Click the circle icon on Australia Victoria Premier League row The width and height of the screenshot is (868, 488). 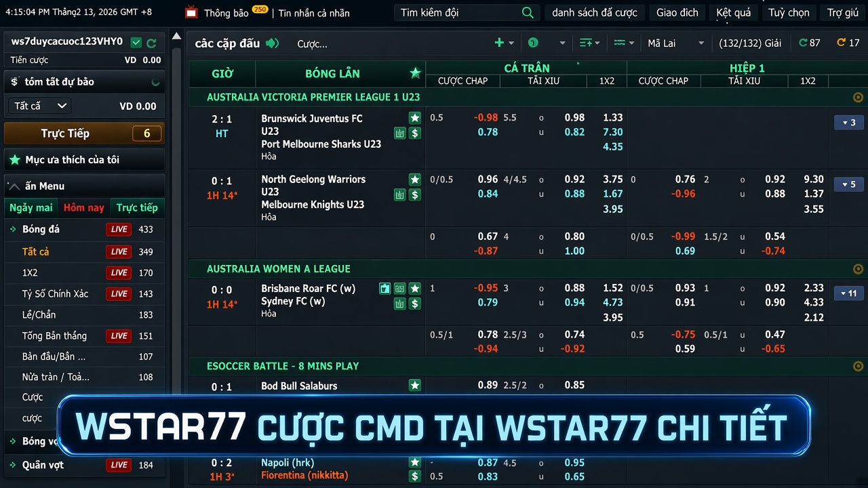pyautogui.click(x=858, y=98)
